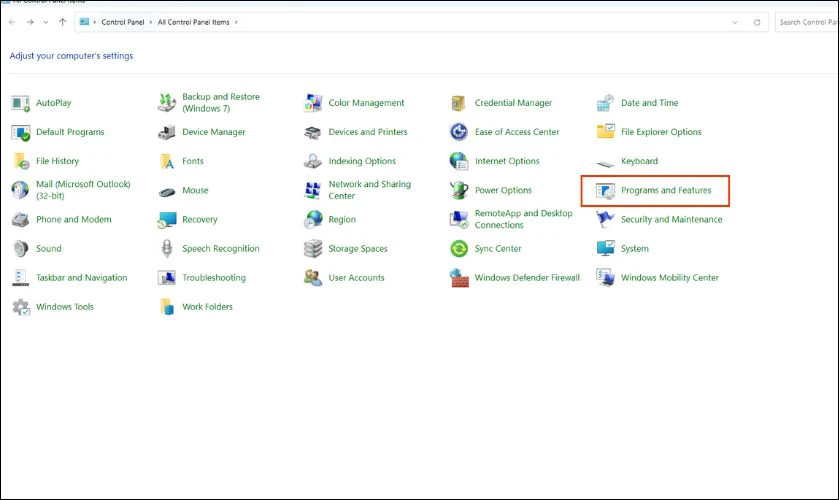Click the Color Management icon
840x500 pixels.
click(x=313, y=103)
